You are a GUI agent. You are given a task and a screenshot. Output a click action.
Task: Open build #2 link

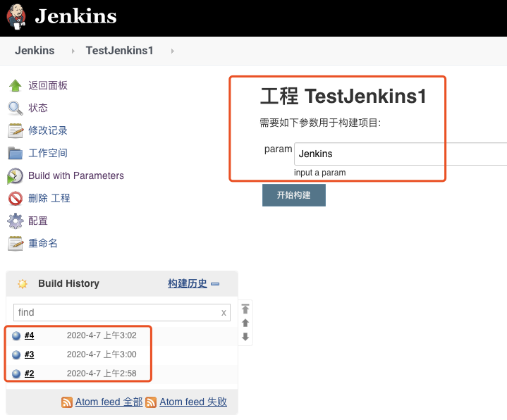click(29, 373)
